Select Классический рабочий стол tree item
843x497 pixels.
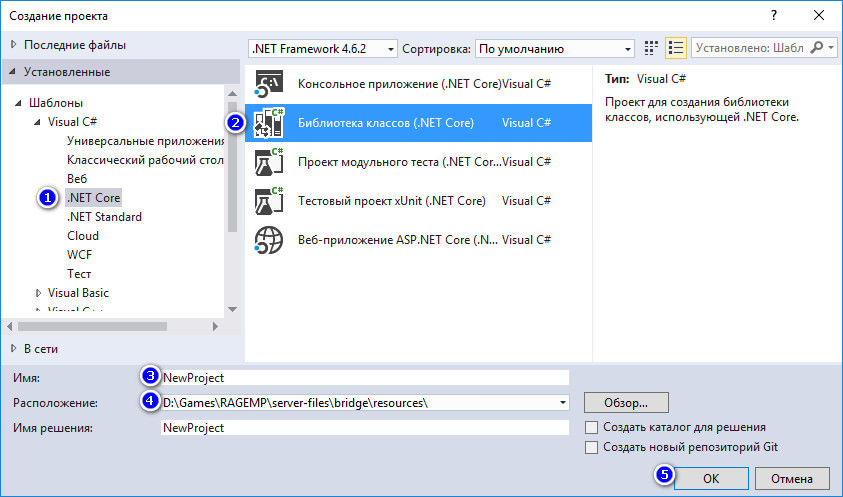click(145, 160)
